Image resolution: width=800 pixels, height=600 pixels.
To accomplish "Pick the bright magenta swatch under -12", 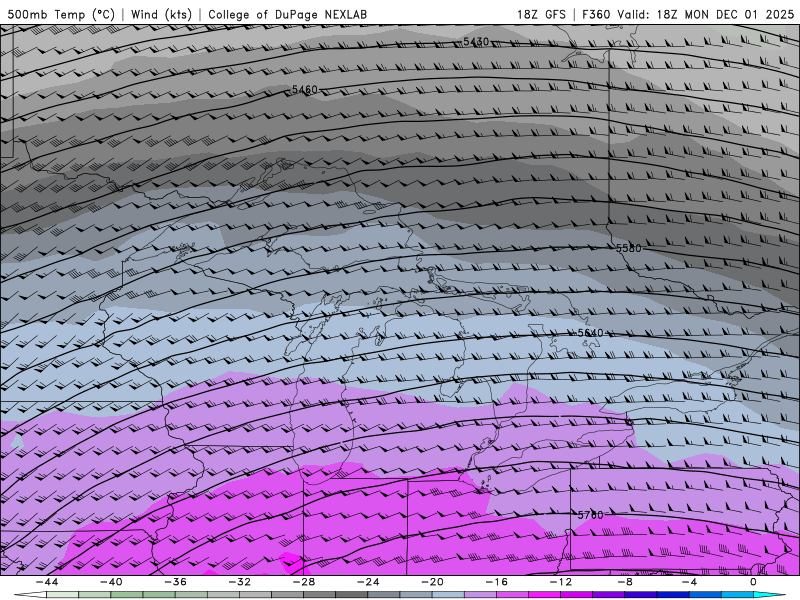I will tap(545, 595).
